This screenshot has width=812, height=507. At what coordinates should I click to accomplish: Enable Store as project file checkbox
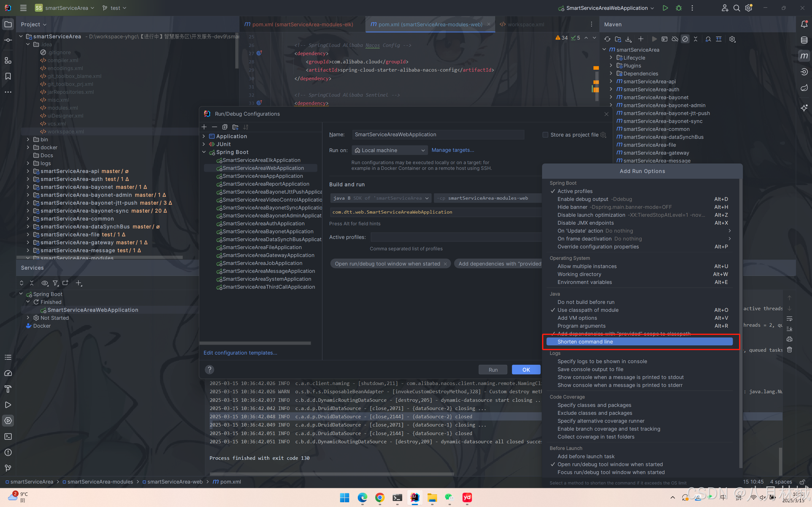[545, 135]
